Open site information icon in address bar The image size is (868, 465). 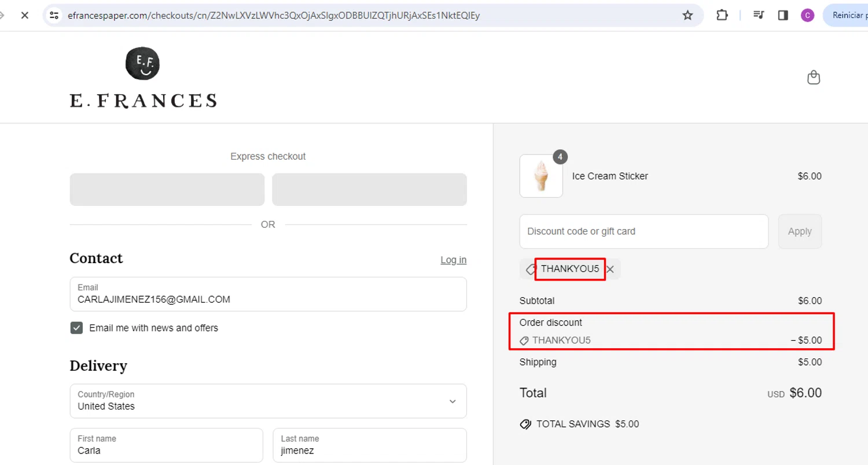point(54,16)
